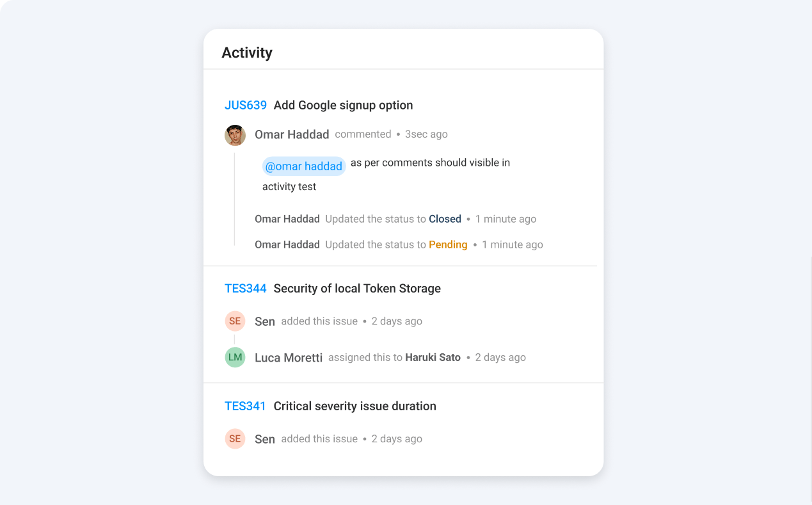Open the TES341 issue link
The width and height of the screenshot is (812, 505).
[245, 406]
